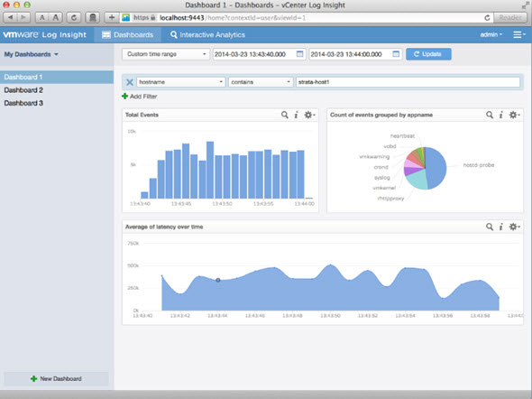Click the highlighted data point on latency chart

click(218, 280)
